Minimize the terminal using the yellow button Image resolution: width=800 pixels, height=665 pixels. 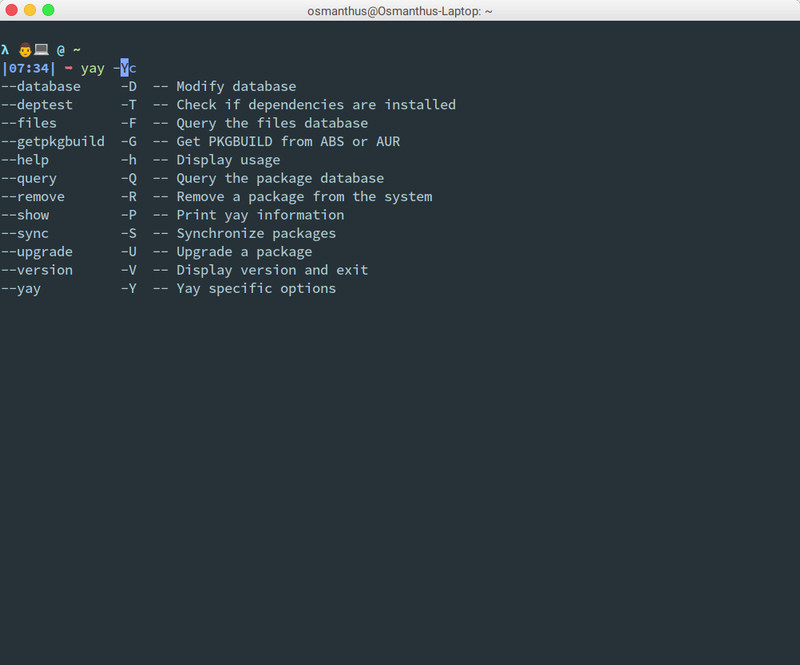pos(30,10)
